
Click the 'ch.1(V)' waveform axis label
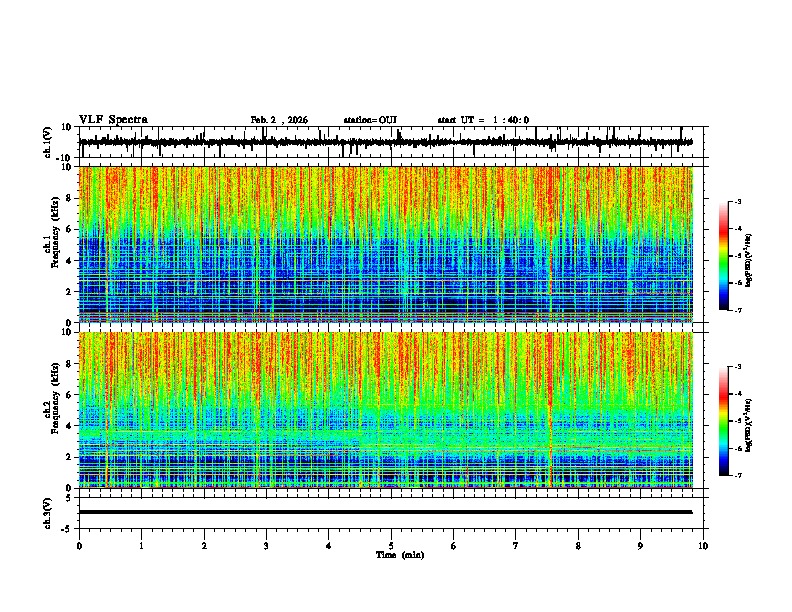(x=47, y=142)
